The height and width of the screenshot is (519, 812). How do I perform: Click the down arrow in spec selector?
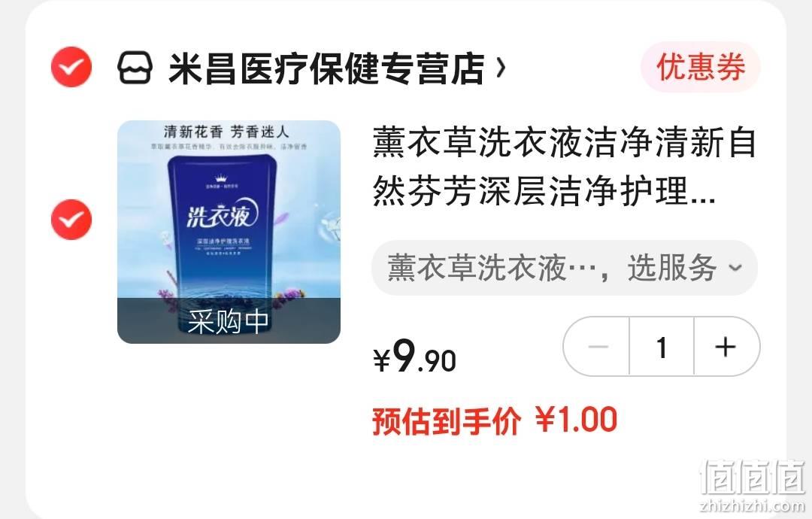pos(735,268)
